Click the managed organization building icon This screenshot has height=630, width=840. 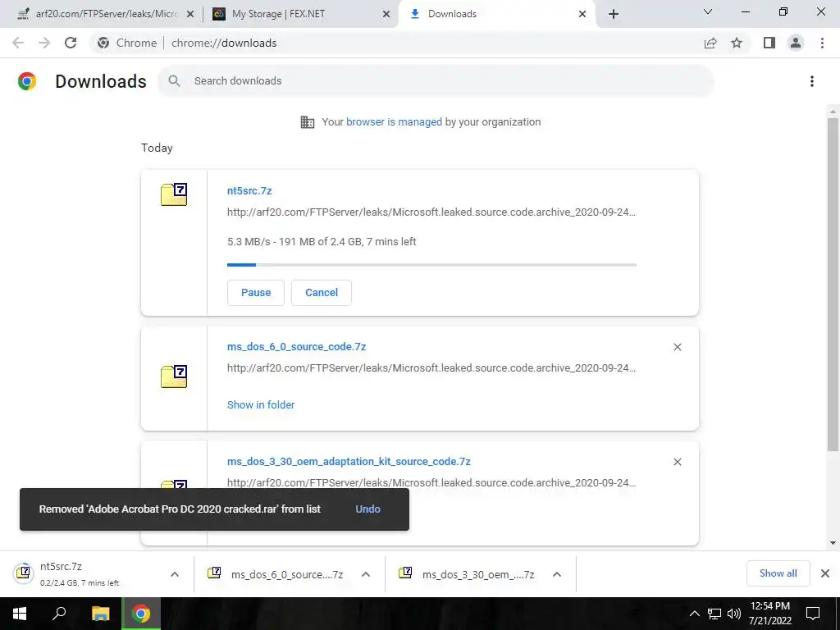tap(308, 122)
